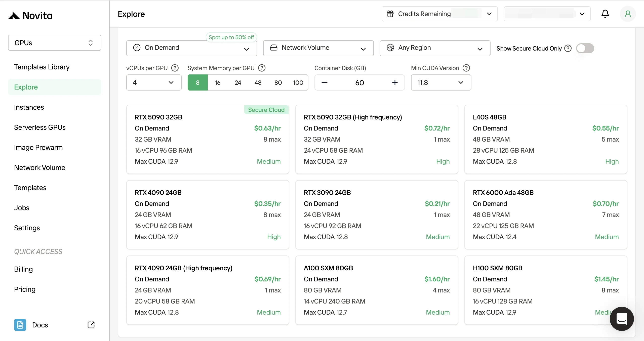The height and width of the screenshot is (341, 644).
Task: Open the Docs link
Action: point(55,325)
